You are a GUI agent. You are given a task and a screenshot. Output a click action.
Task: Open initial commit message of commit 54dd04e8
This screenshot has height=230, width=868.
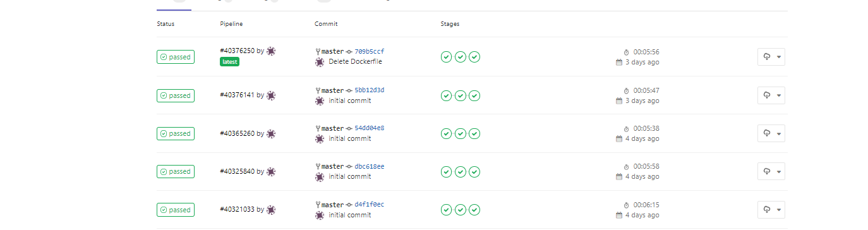coord(350,138)
